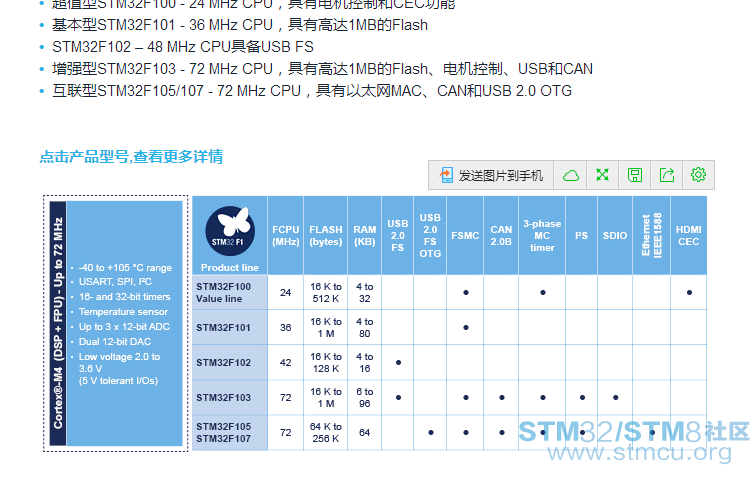Click the 3-phase MC timer header
Image resolution: width=756 pixels, height=477 pixels.
point(542,235)
